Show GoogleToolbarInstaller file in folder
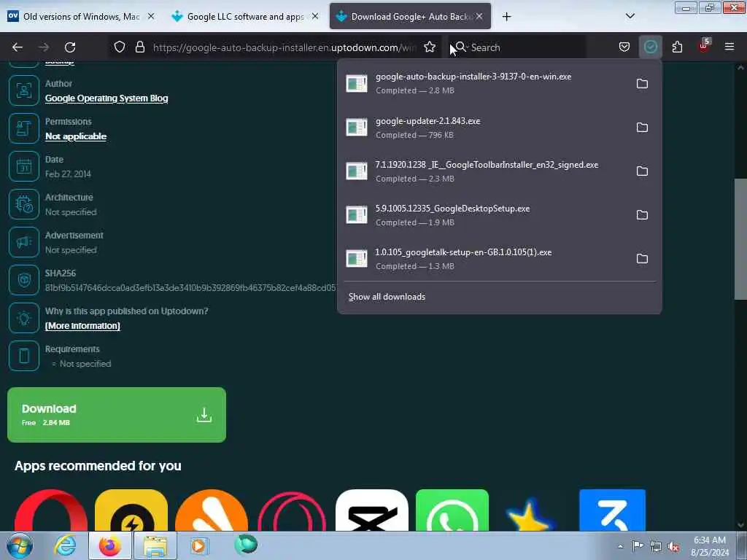 [x=642, y=171]
